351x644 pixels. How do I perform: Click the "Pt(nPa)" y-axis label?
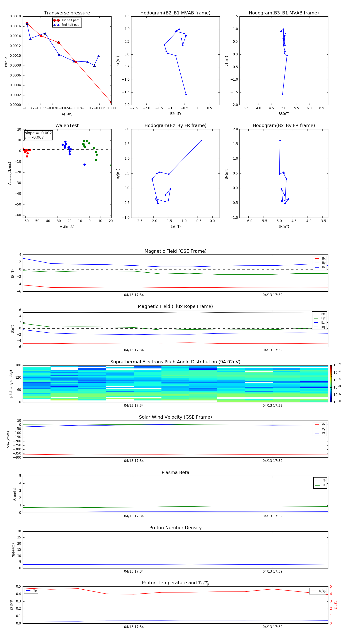[6, 61]
